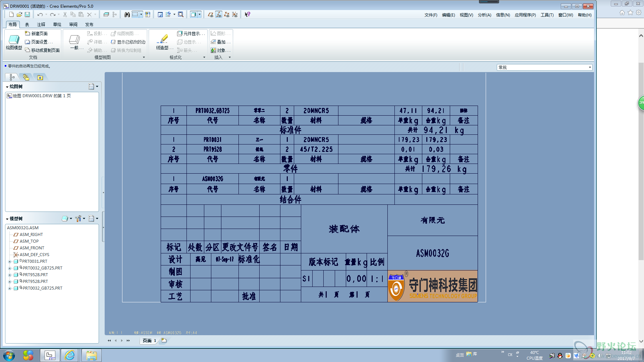The height and width of the screenshot is (362, 644).
Task: Open the 工具(T) menu
Action: click(x=547, y=15)
